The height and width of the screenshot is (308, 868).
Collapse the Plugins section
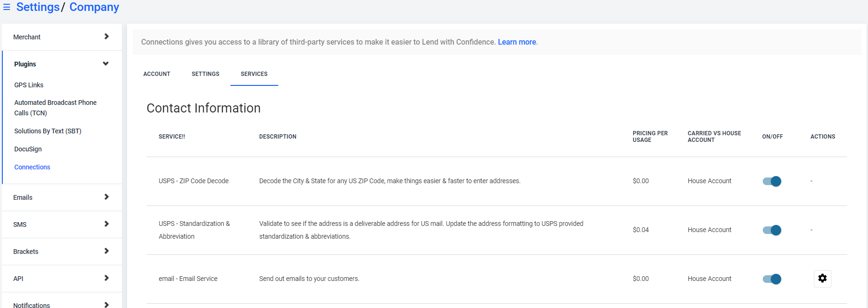62,64
